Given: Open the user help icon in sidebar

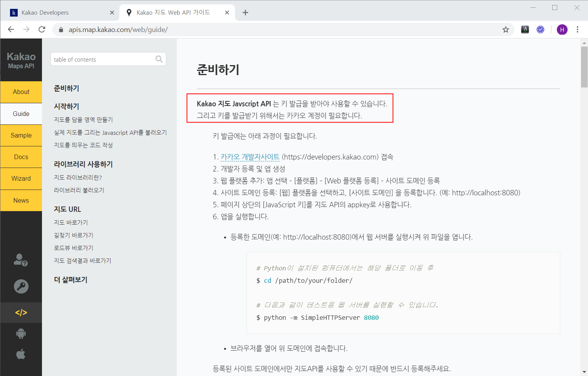Looking at the screenshot, I should point(21,260).
